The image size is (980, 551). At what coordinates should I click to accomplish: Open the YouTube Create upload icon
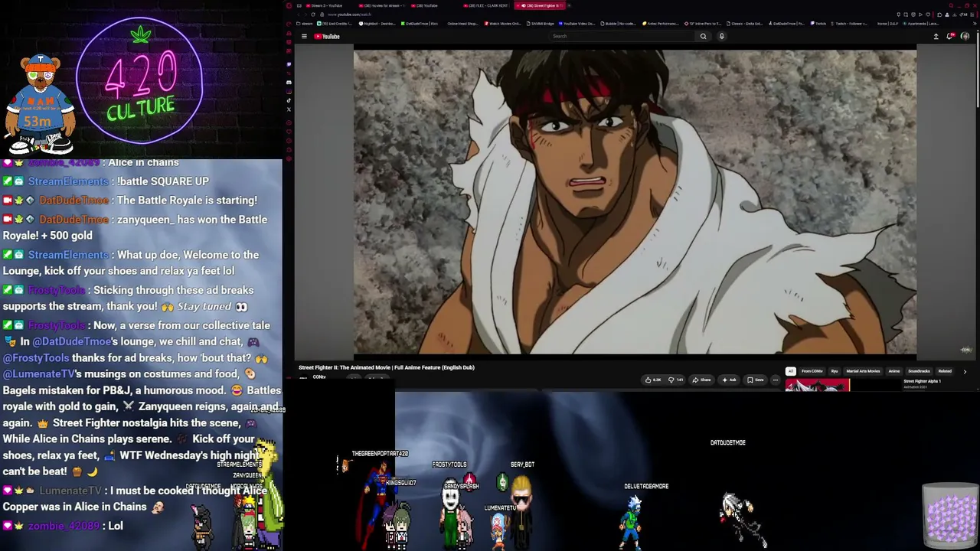point(936,36)
